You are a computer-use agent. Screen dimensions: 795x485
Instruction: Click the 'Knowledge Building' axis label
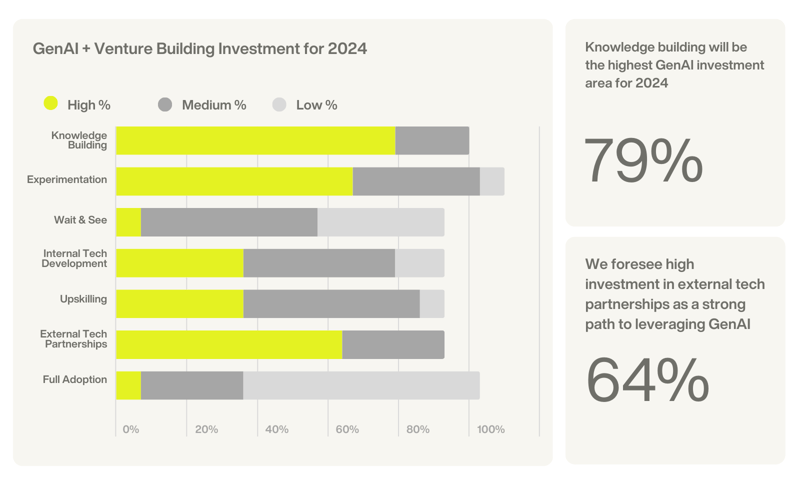[x=79, y=140]
